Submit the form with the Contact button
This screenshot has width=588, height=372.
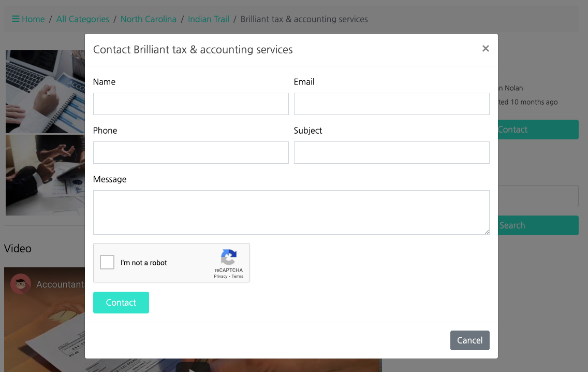pos(121,303)
